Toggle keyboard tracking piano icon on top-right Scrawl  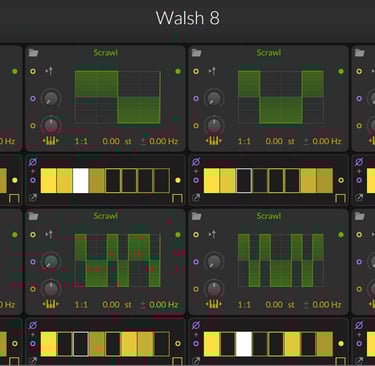(214, 141)
